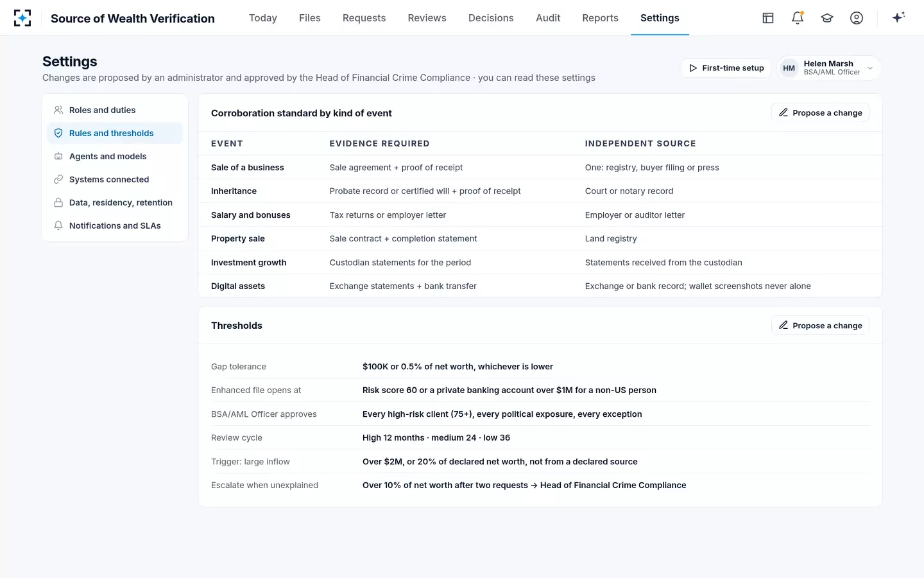Click the HM avatar badge
The width and height of the screenshot is (924, 578).
tap(789, 68)
